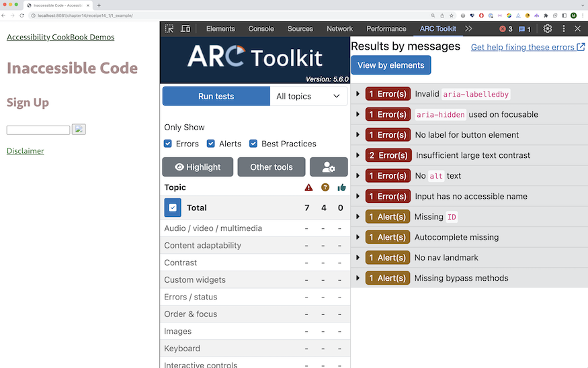Click the broken image button beside input
This screenshot has width=588, height=368.
pos(79,130)
